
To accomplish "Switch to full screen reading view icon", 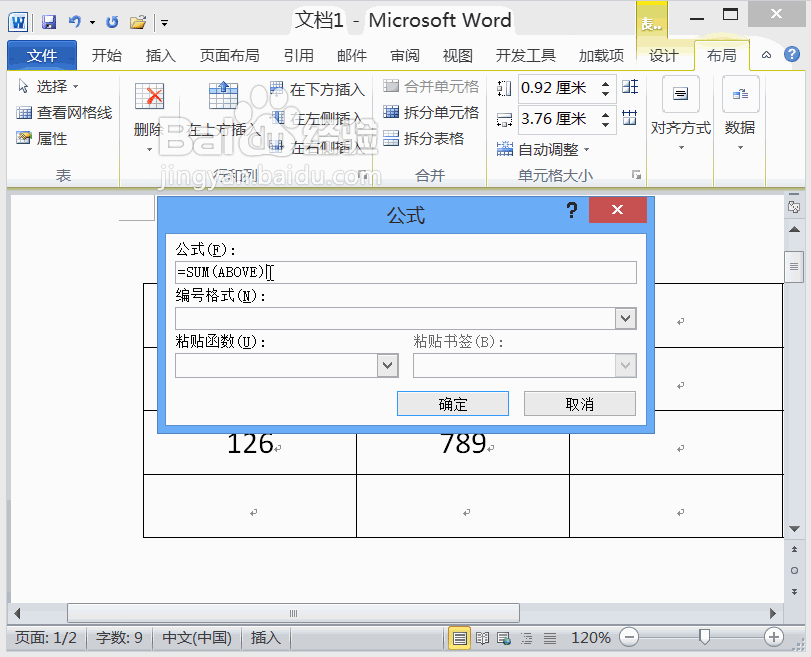I will point(482,638).
